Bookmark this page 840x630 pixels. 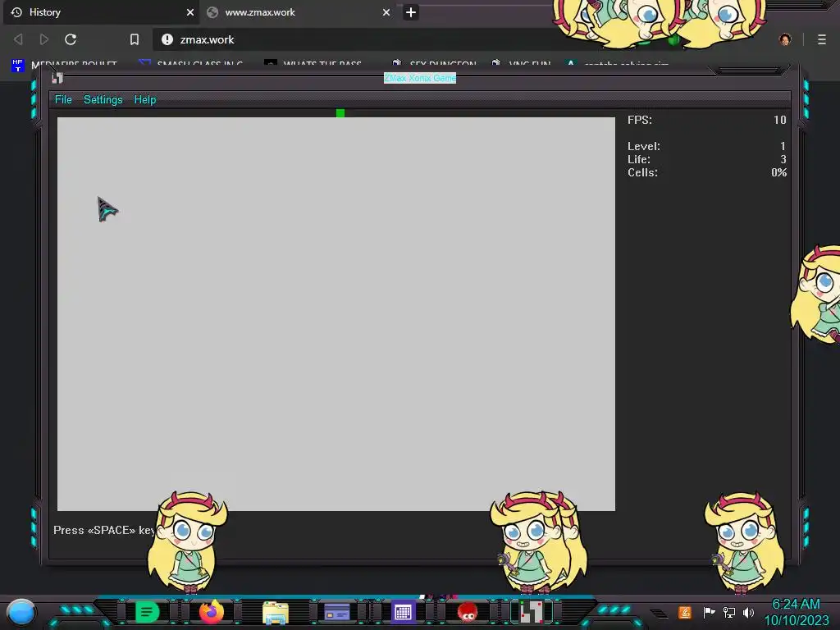(135, 39)
